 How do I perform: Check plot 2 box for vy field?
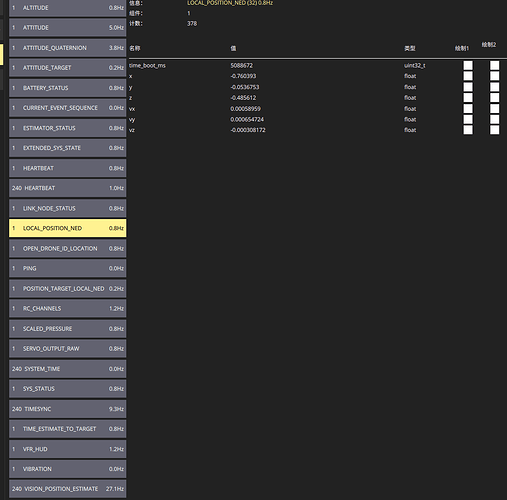(494, 119)
